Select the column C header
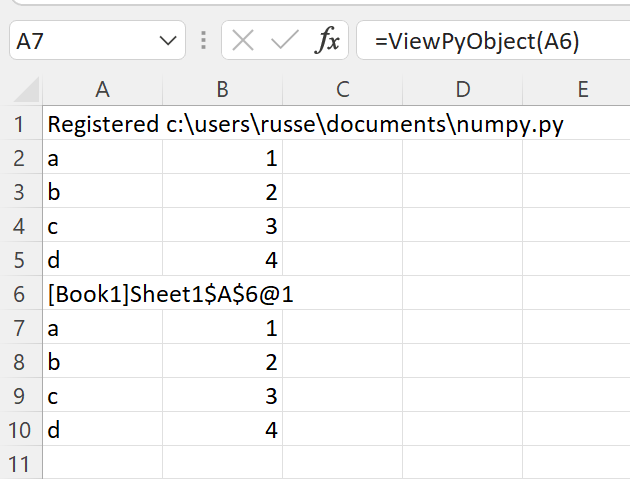The image size is (630, 479). [x=343, y=89]
